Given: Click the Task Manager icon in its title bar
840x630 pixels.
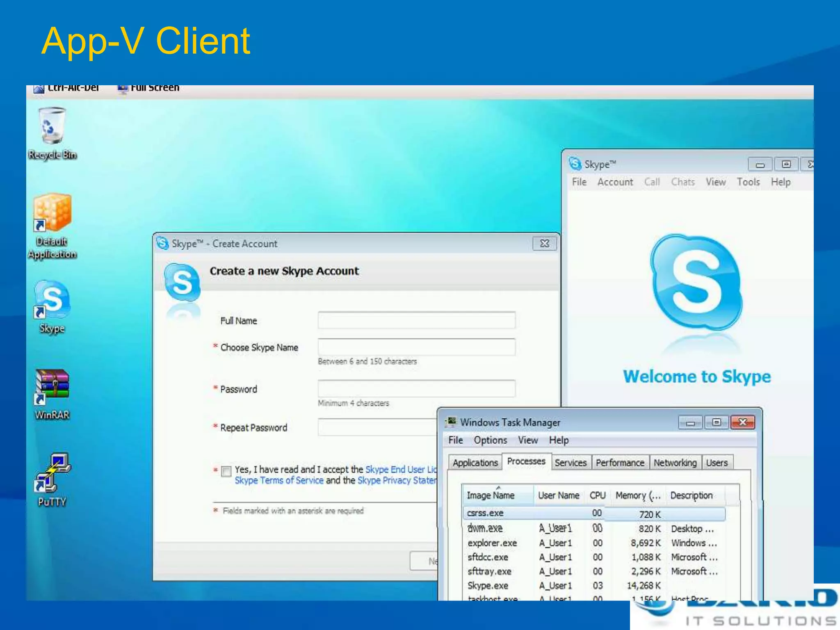Looking at the screenshot, I should [452, 422].
